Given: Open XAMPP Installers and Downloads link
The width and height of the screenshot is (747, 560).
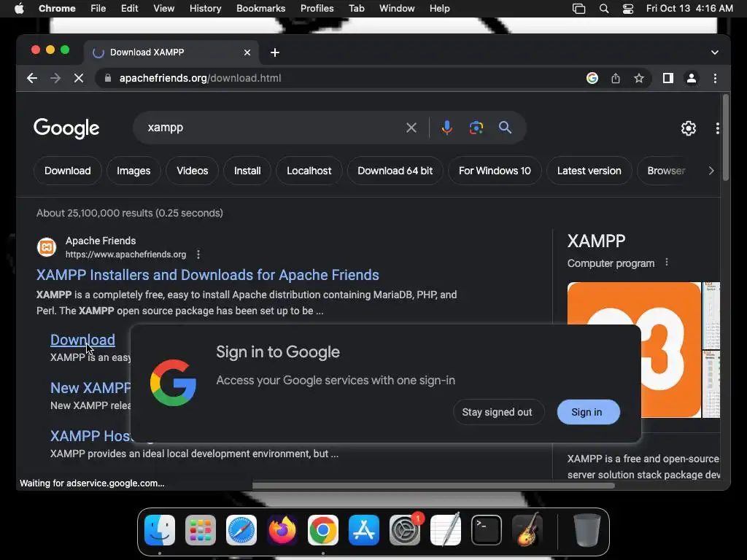Looking at the screenshot, I should [208, 275].
